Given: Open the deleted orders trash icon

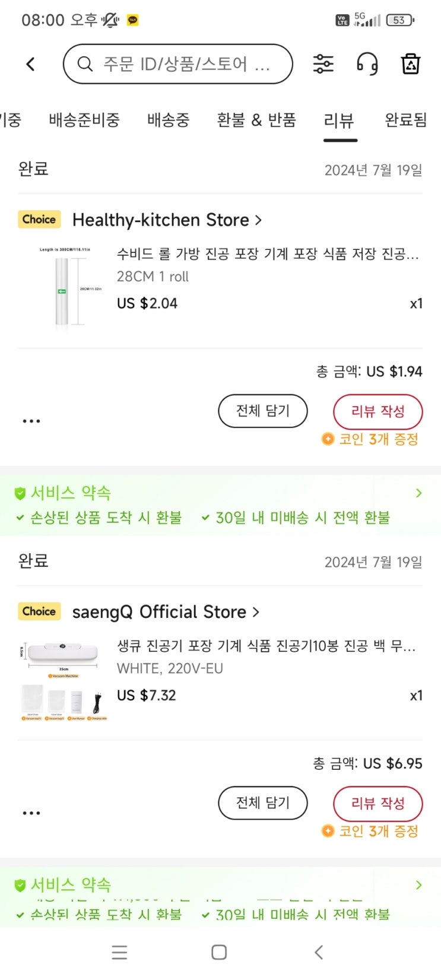Looking at the screenshot, I should 410,64.
